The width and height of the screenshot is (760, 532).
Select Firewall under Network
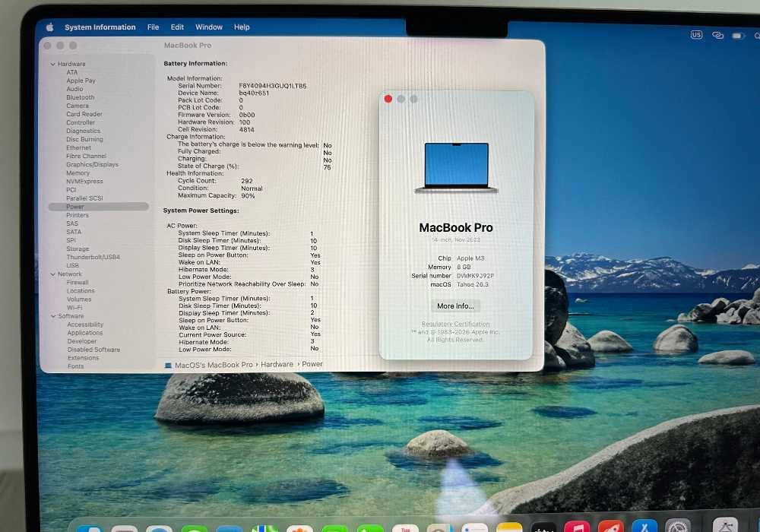coord(78,283)
